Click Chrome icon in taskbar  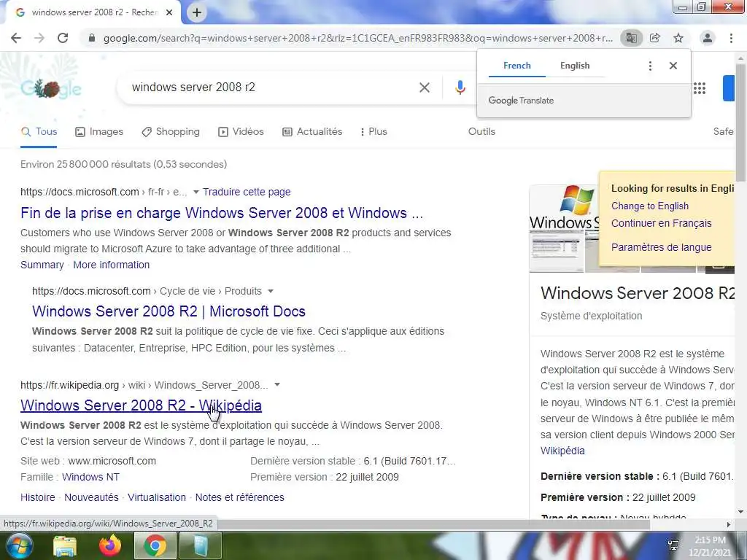[x=155, y=545]
